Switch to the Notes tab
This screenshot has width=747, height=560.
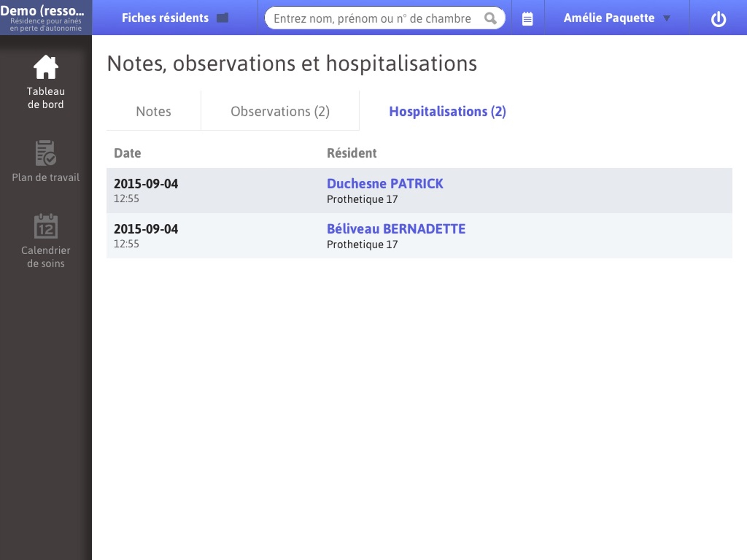(x=153, y=111)
